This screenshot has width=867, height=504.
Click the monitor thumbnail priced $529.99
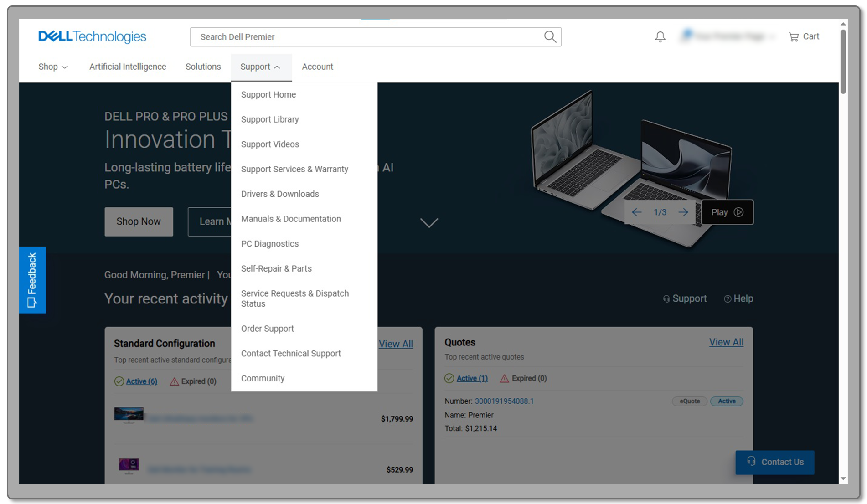click(129, 466)
